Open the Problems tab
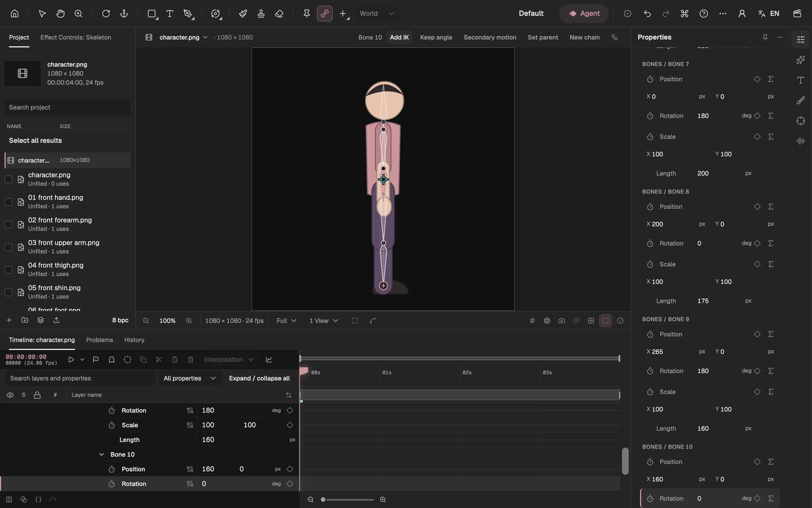 tap(100, 340)
